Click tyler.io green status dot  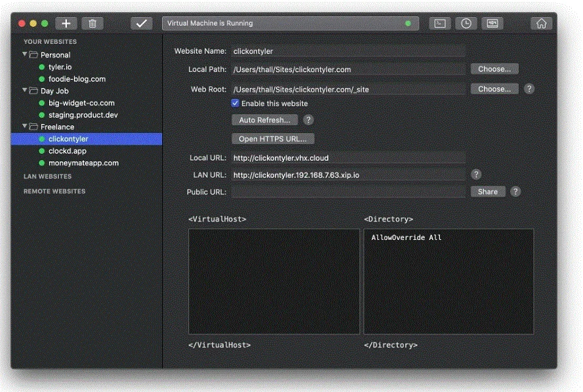pyautogui.click(x=42, y=68)
